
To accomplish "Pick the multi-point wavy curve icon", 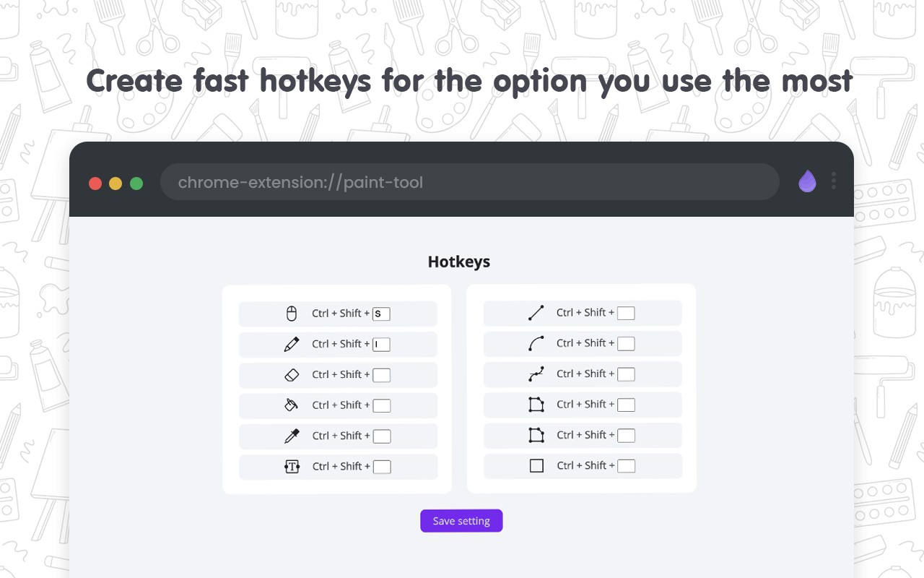I will click(x=536, y=374).
